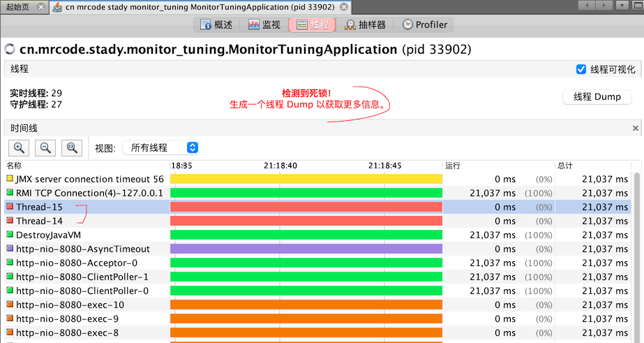
Task: Hide the 时间线 timeline panel
Action: click(635, 129)
